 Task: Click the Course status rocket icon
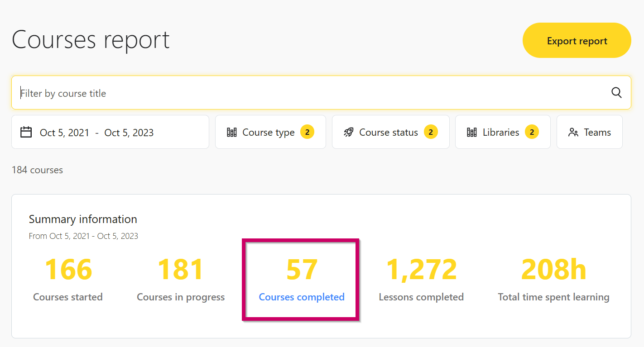(x=348, y=133)
